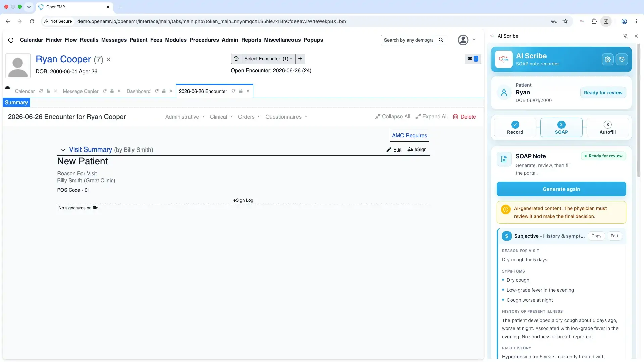The image size is (644, 362).
Task: Click the demographics search field
Action: 409,40
